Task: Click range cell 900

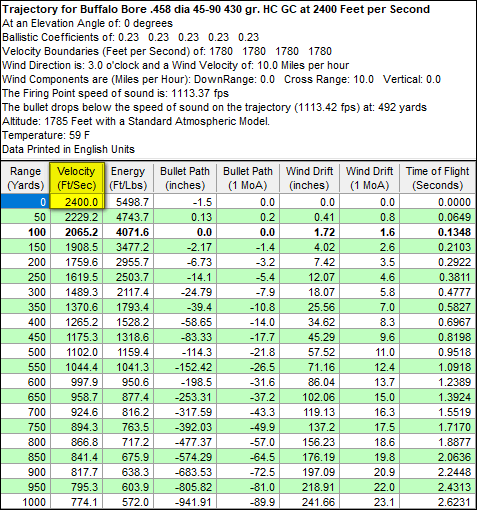Action: click(25, 472)
